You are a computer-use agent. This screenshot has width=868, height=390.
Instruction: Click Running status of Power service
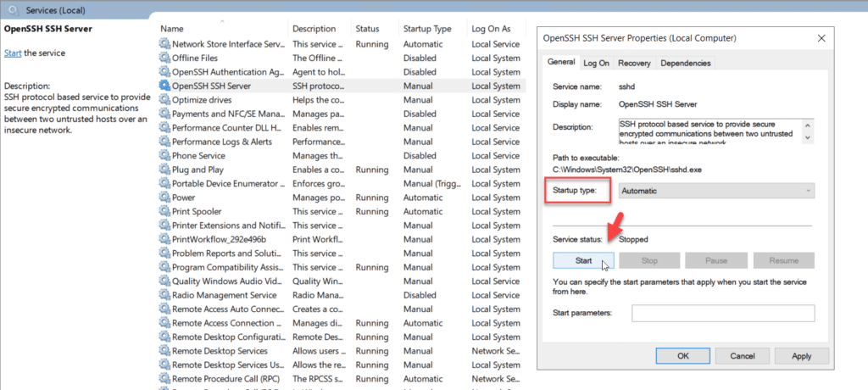(x=372, y=198)
